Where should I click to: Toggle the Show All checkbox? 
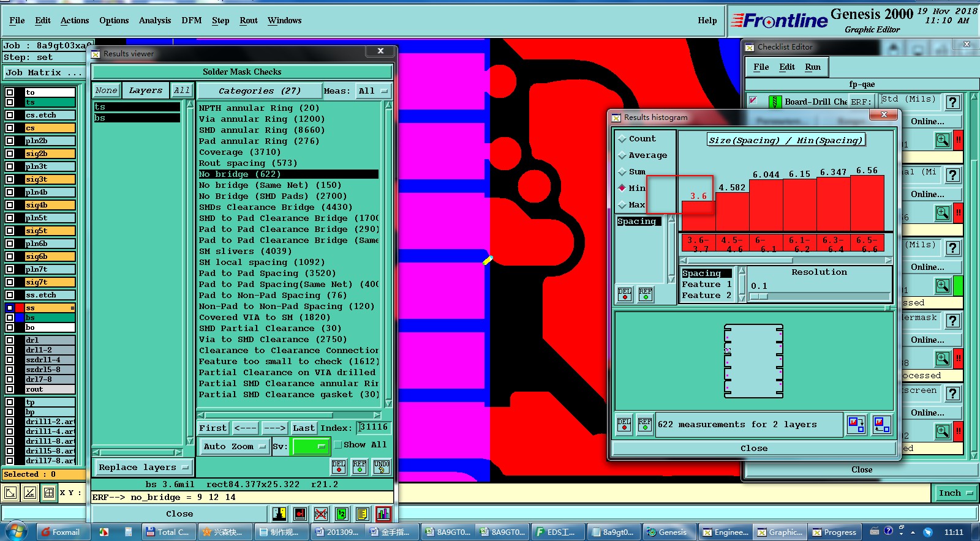[x=337, y=445]
